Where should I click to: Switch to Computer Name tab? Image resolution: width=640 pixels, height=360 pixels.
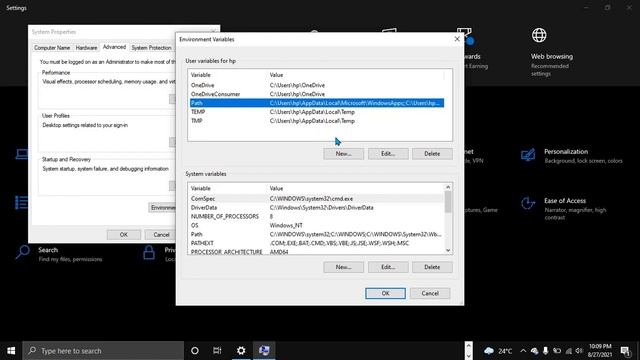point(52,48)
